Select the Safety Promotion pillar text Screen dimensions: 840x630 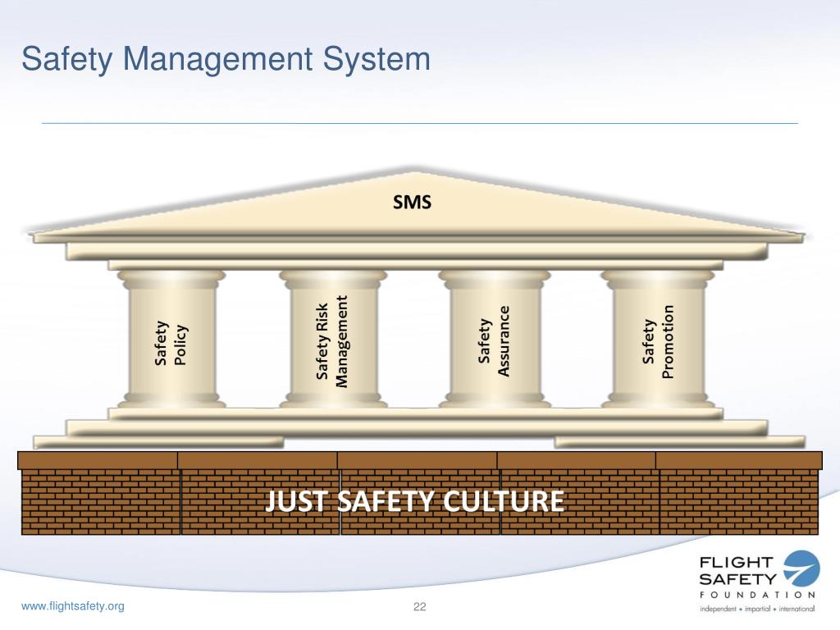(x=657, y=342)
